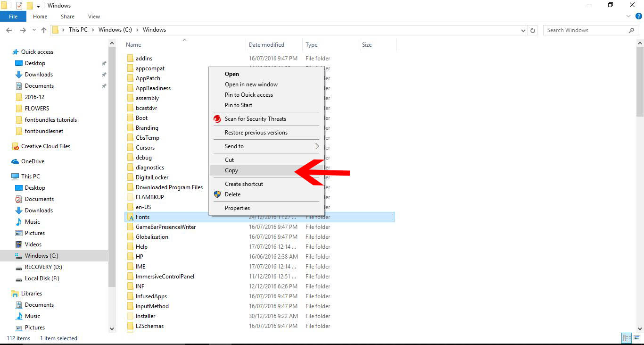Expand the breadcrumb chevron after This PC

click(x=93, y=30)
